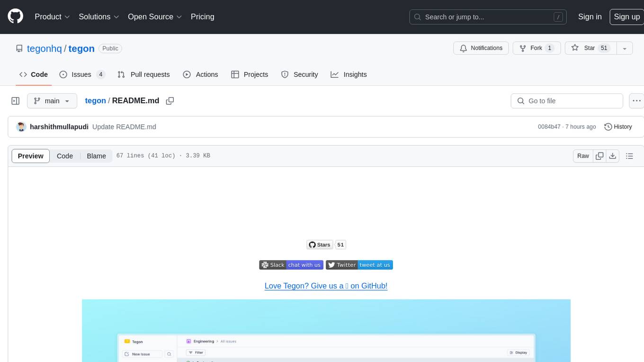This screenshot has height=362, width=644.
Task: Open the Raw file view
Action: [x=583, y=156]
